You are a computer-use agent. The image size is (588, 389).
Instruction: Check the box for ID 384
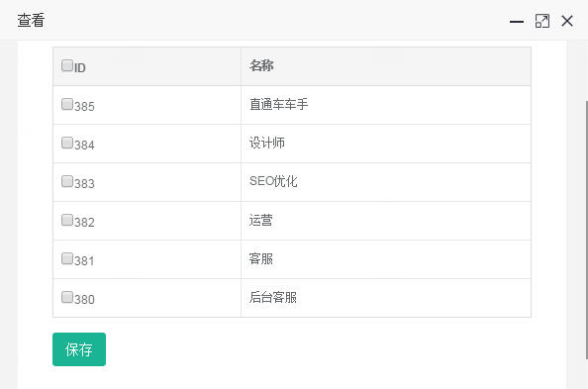(67, 143)
